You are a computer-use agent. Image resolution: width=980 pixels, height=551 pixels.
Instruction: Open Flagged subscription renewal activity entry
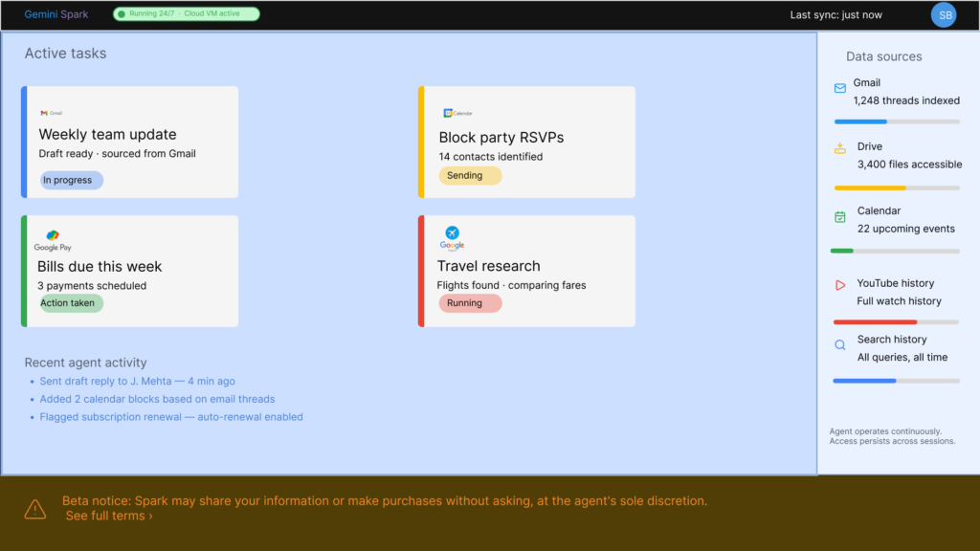click(171, 417)
